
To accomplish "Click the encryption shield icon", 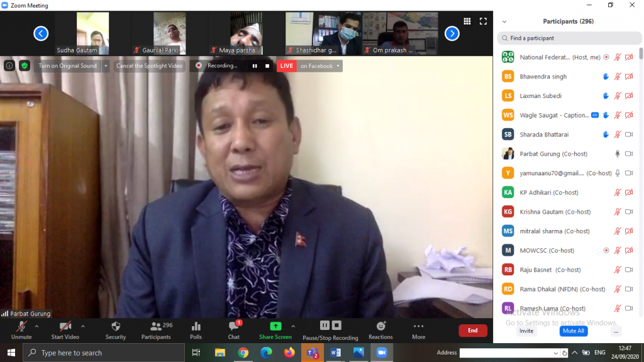I will click(25, 65).
